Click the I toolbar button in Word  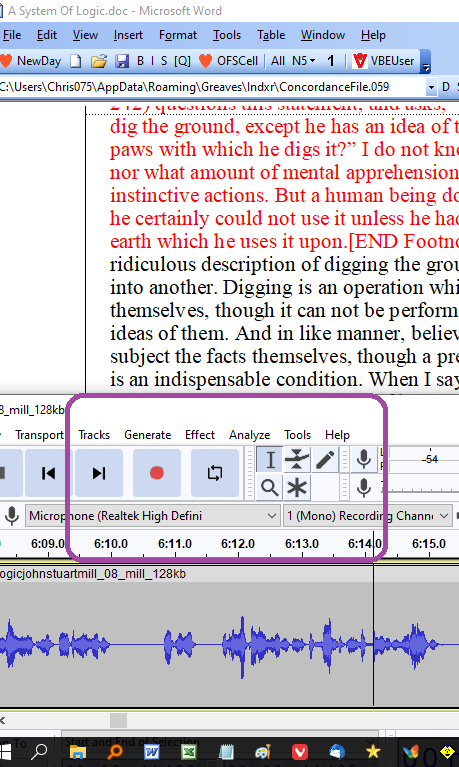tap(152, 61)
